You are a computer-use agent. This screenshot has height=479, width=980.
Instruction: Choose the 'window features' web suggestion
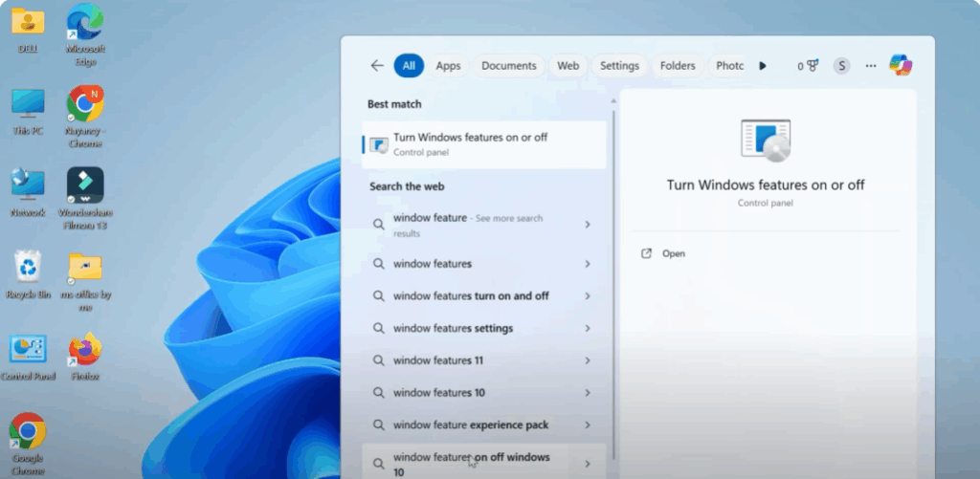point(483,264)
